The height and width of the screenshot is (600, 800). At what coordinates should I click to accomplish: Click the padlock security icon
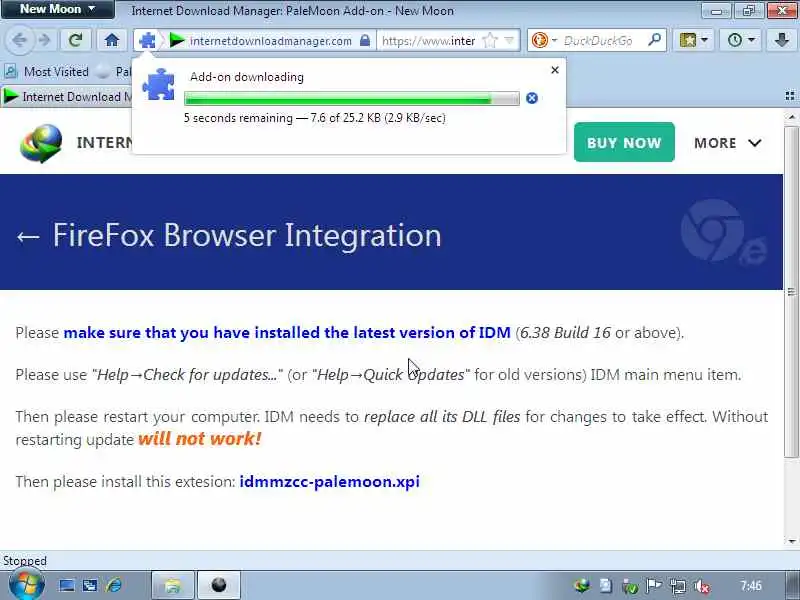[364, 40]
